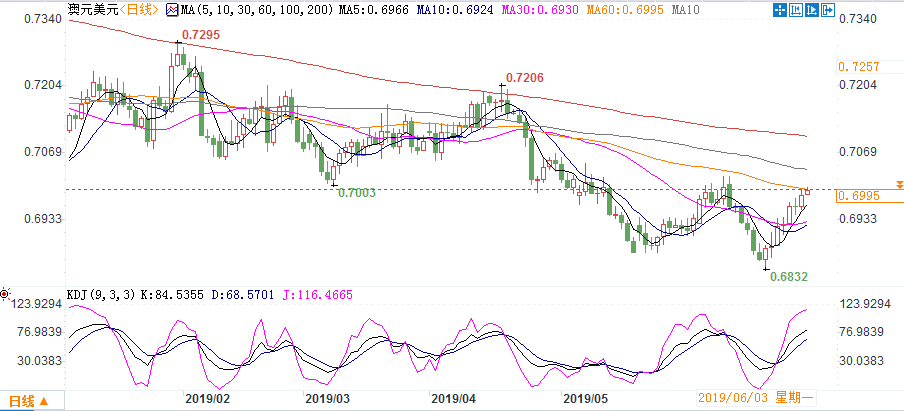Click the red sun icon beside KDJ panel
904x411 pixels.
[x=5, y=296]
